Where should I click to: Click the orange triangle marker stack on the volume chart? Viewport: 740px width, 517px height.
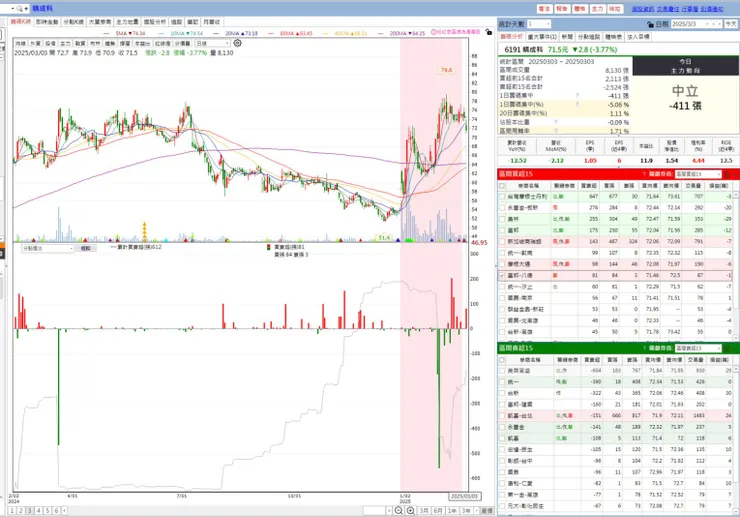(x=144, y=231)
